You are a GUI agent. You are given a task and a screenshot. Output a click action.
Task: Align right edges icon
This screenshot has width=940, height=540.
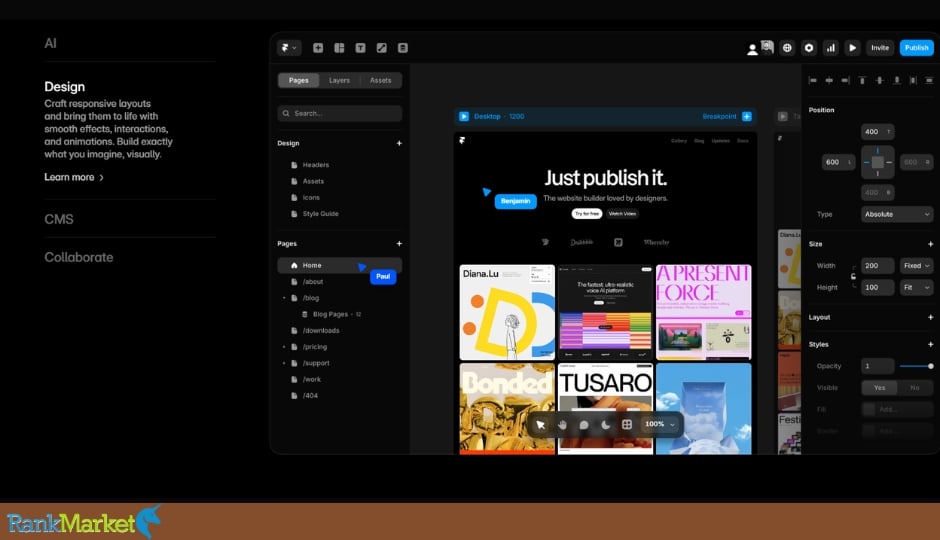click(x=845, y=80)
